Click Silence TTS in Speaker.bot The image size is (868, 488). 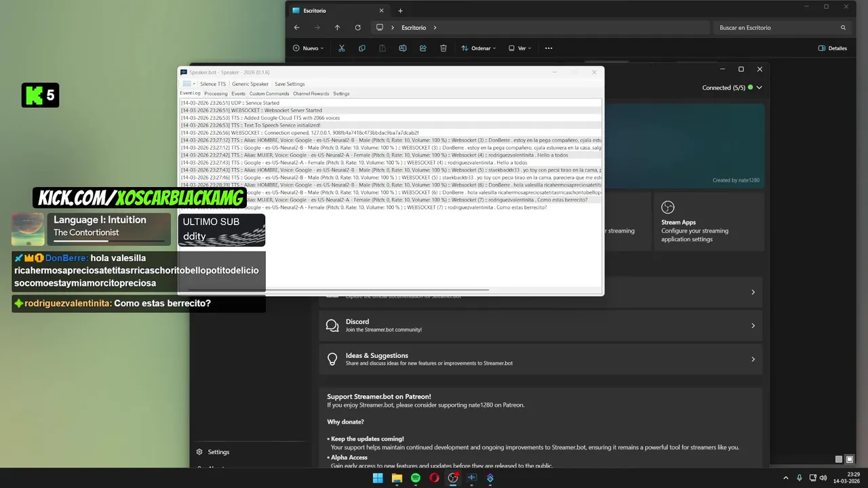click(x=213, y=84)
